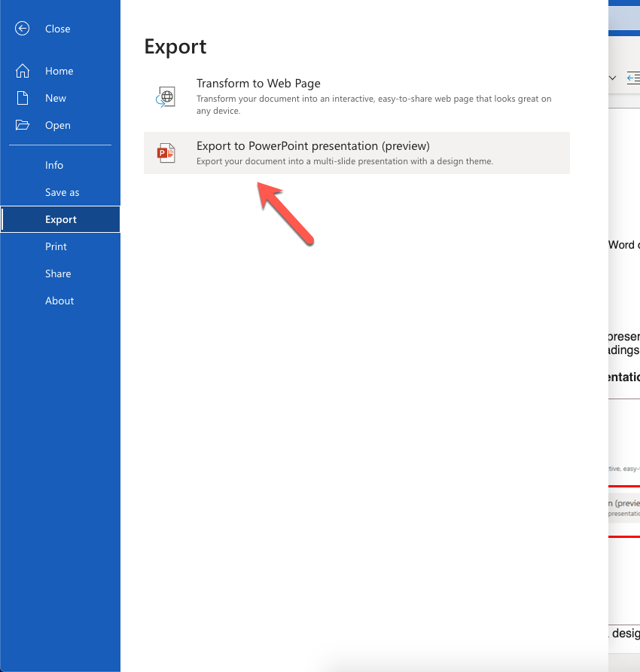Click the Export page heading
The height and width of the screenshot is (672, 640).
point(175,47)
